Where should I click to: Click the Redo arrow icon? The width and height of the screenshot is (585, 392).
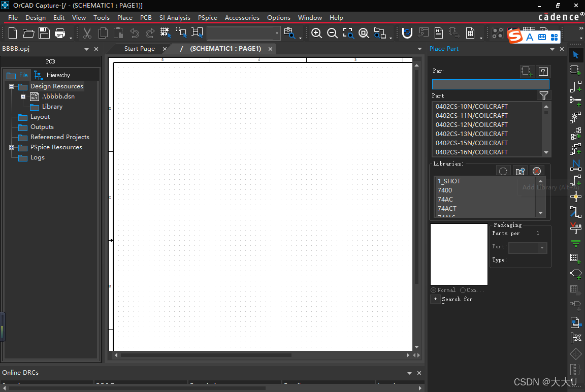pos(150,33)
